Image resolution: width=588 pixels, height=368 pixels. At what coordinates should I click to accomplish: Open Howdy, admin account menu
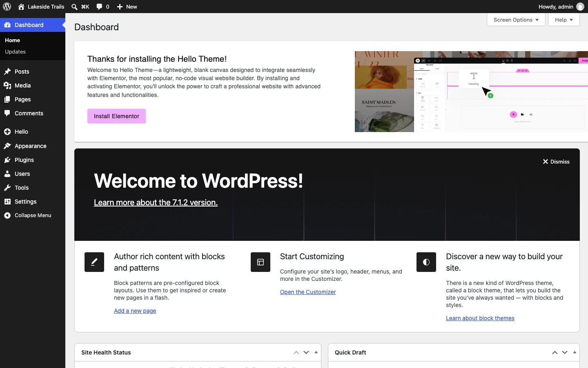coord(561,7)
